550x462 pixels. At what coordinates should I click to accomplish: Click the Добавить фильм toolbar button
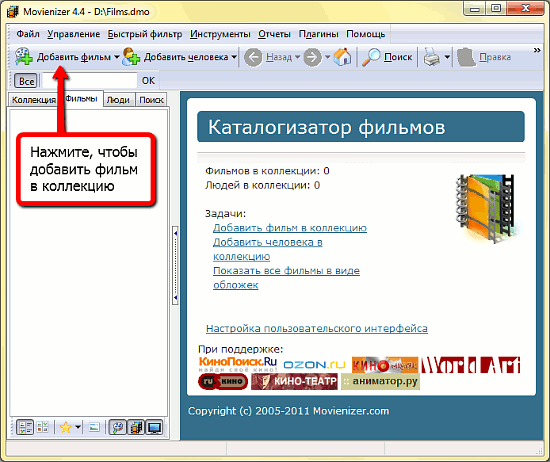63,57
